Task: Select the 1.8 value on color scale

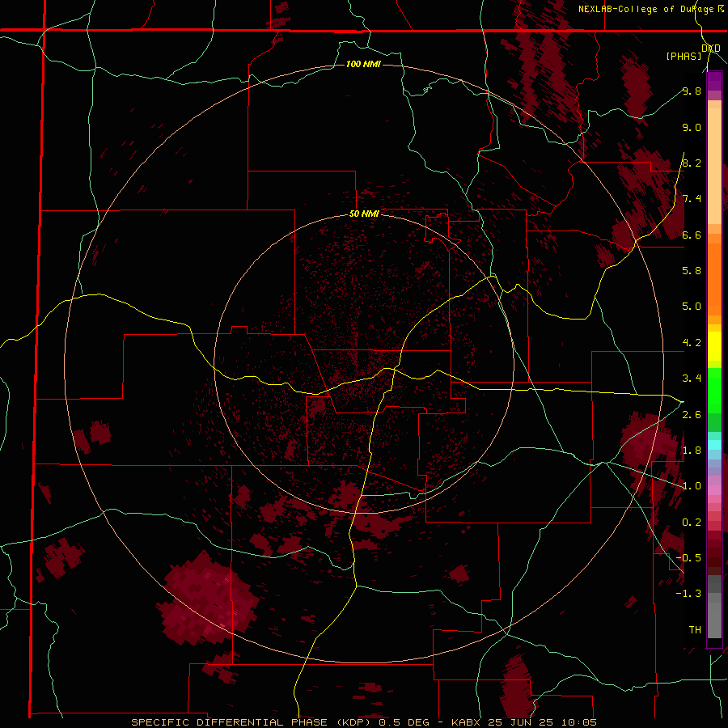Action: [x=692, y=451]
